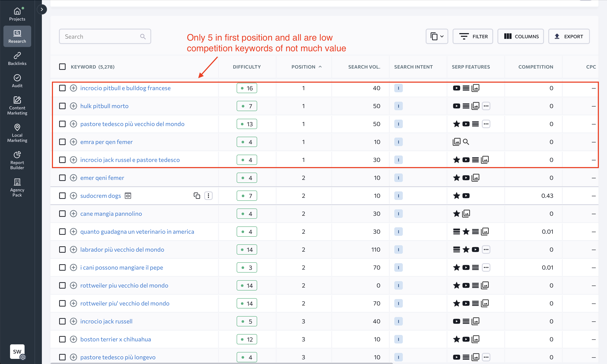Image resolution: width=607 pixels, height=364 pixels.
Task: Click star SERP feature for 'emer qeni femer'
Action: [456, 178]
